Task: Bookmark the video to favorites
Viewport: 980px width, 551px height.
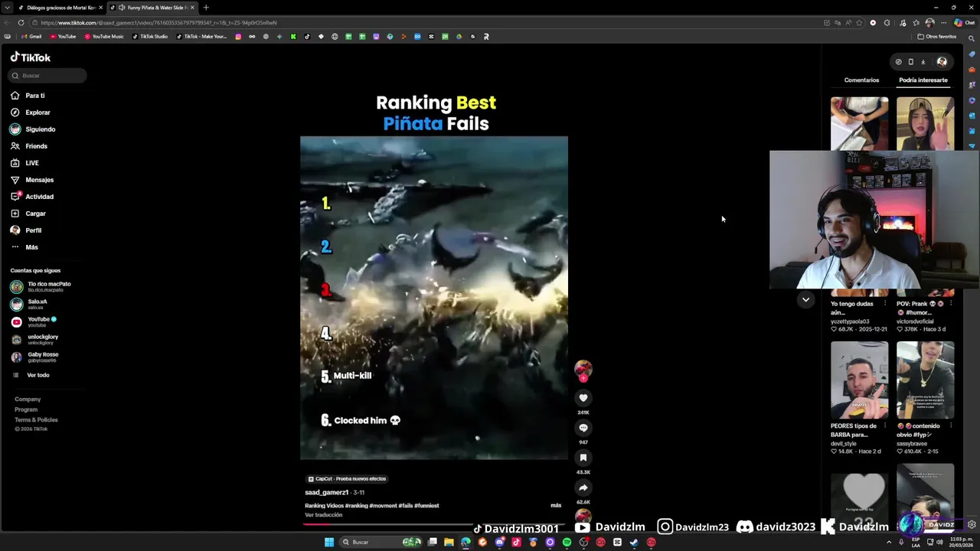Action: coord(583,458)
